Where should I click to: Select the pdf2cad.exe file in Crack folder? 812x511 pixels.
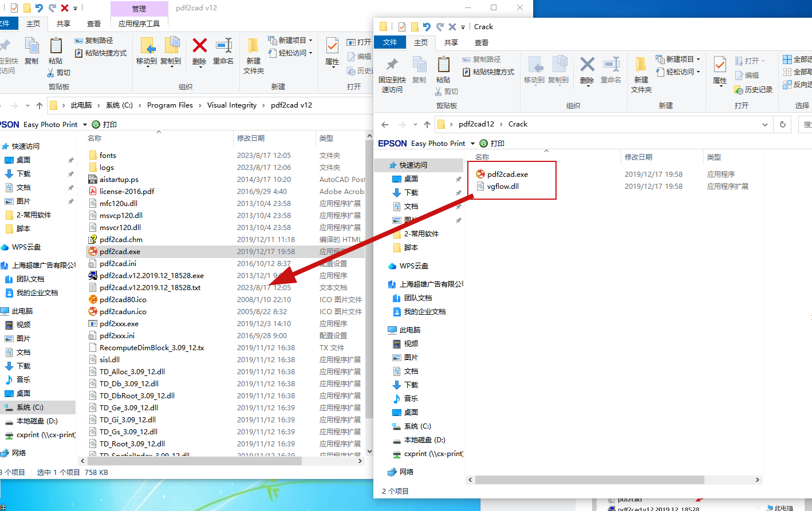pos(509,174)
